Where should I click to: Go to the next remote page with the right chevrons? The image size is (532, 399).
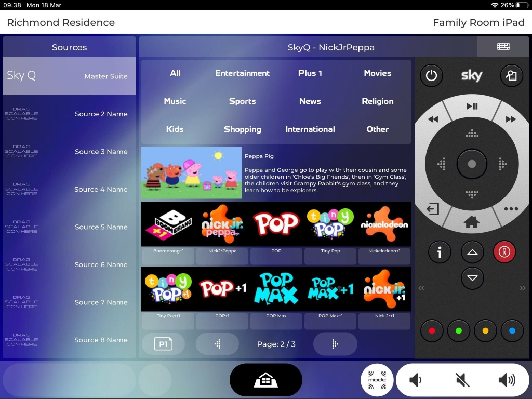[523, 288]
